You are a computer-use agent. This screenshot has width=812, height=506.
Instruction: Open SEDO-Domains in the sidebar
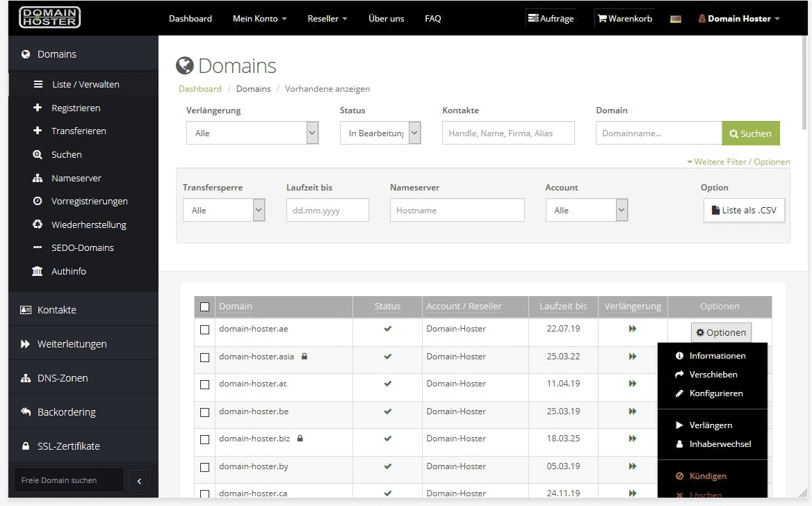tap(83, 247)
